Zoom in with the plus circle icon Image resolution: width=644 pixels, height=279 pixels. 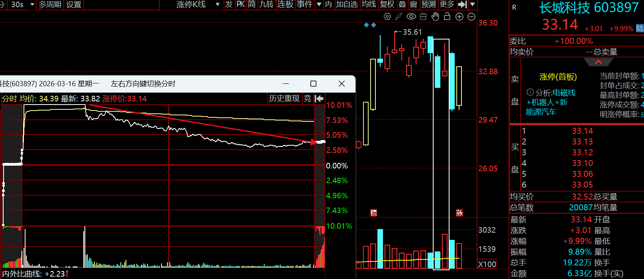[459, 16]
